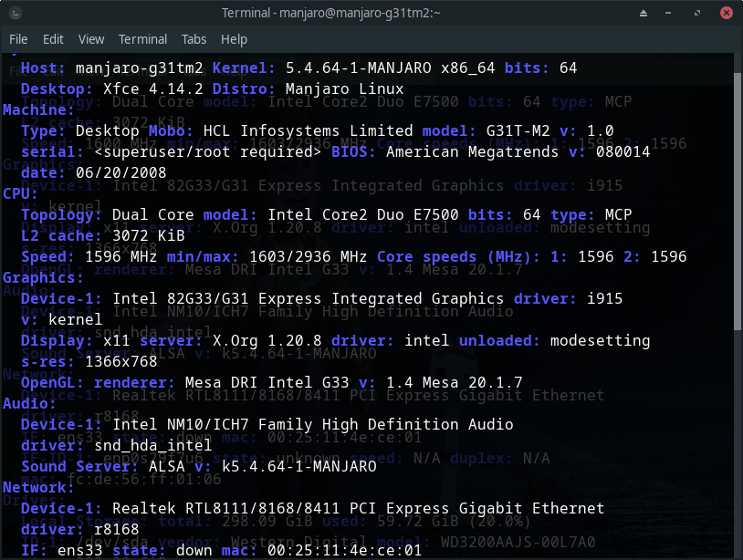Click OpenGL version '1.4 Mesa 20.1.7'
The width and height of the screenshot is (743, 560).
(x=454, y=382)
